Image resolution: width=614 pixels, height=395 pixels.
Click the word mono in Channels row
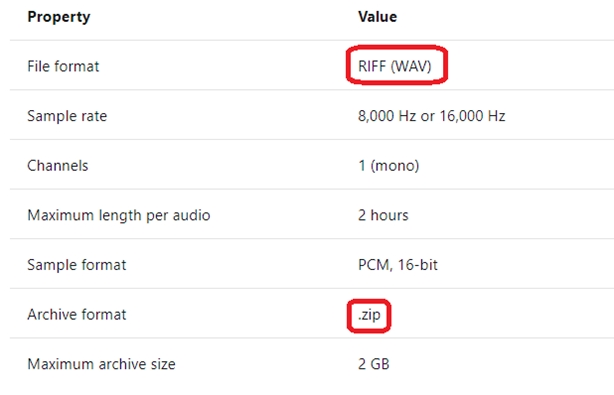point(395,166)
